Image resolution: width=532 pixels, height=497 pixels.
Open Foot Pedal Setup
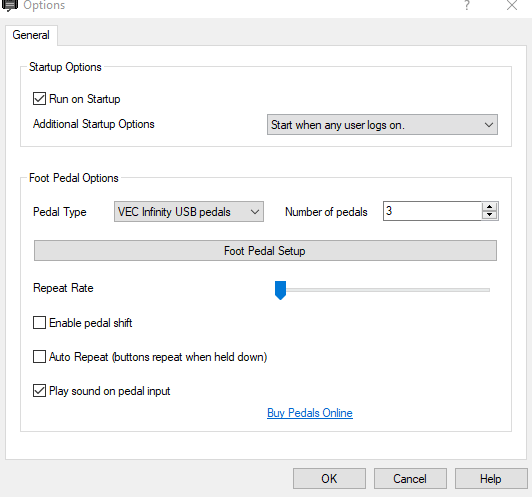265,251
